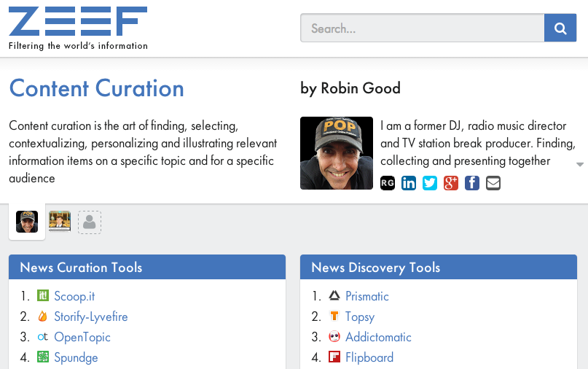Click the Content Curation page title
Image resolution: width=588 pixels, height=369 pixels.
pyautogui.click(x=96, y=88)
